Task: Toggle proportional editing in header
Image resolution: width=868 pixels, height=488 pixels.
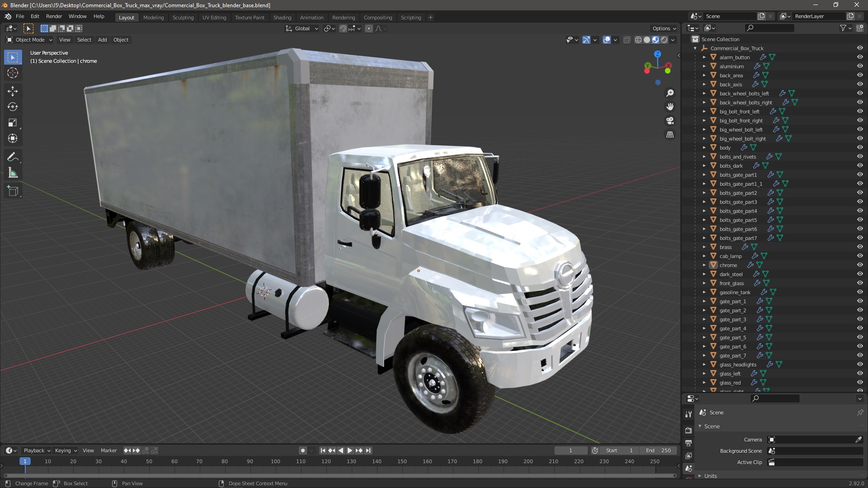Action: 369,28
